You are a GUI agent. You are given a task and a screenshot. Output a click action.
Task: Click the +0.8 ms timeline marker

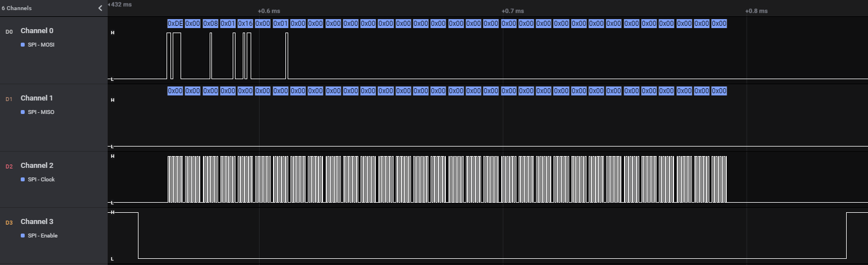756,11
